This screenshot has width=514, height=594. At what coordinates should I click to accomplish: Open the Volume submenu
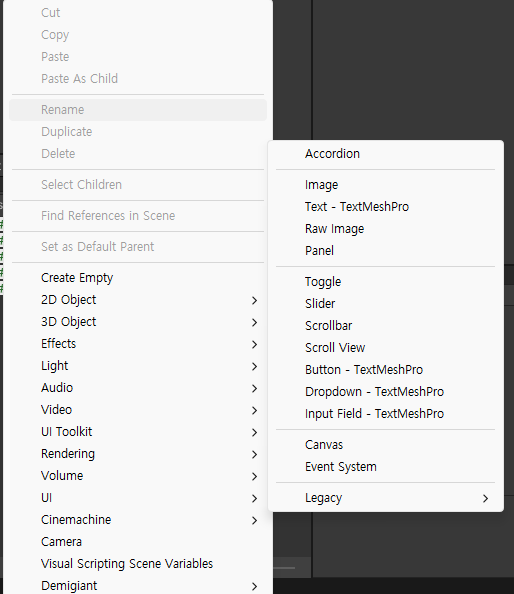click(138, 475)
